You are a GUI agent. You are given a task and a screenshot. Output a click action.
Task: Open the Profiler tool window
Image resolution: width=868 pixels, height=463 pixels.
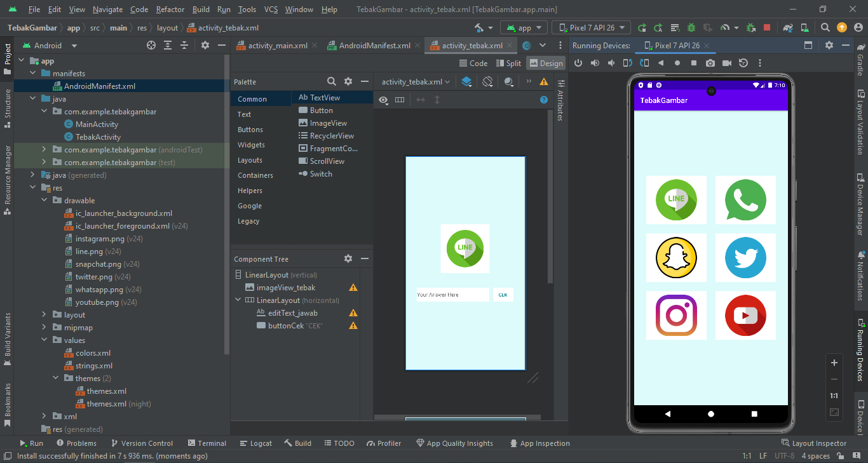click(383, 443)
